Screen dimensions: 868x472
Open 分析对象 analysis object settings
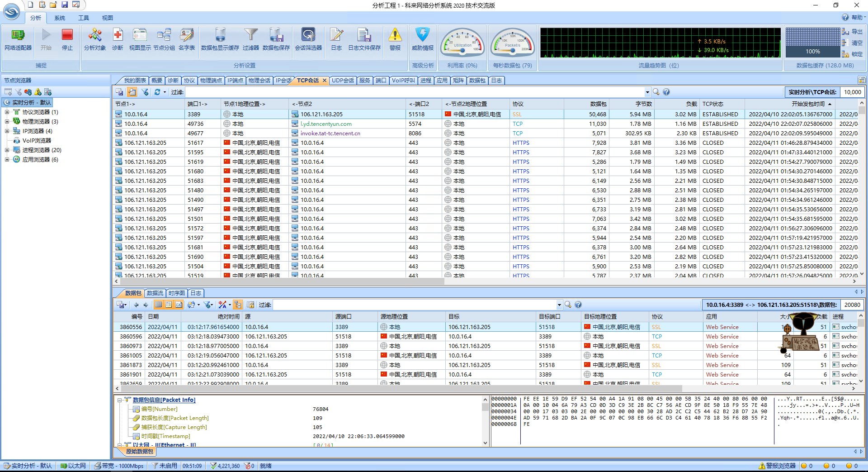95,39
